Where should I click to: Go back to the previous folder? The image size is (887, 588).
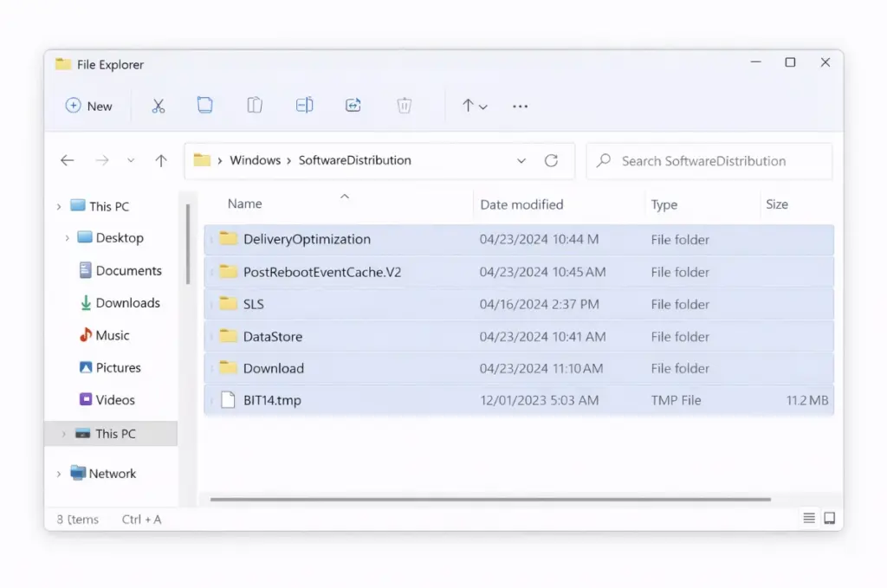(68, 160)
